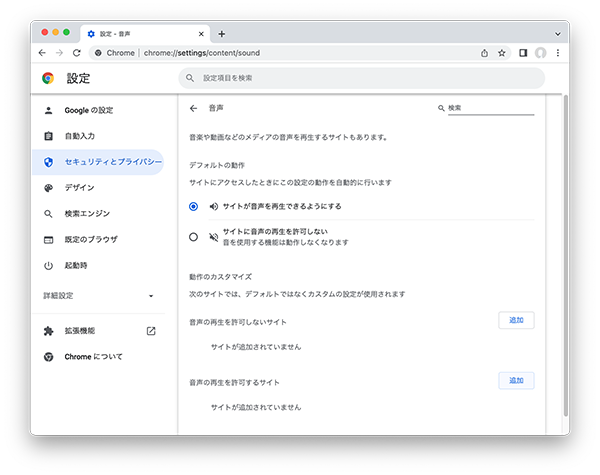Click the デフォルトの動作 heading
The image size is (600, 475).
tap(217, 165)
